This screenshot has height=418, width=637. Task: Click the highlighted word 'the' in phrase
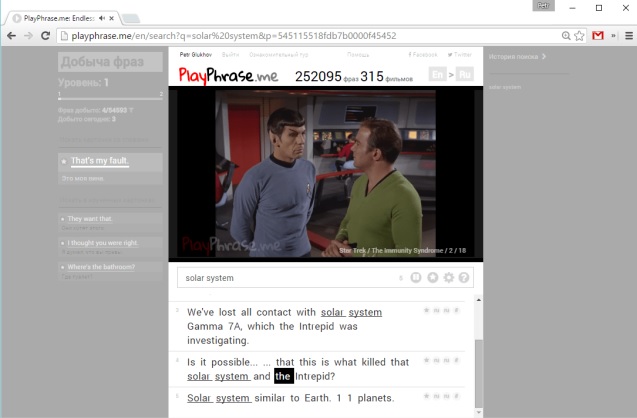[x=284, y=376]
